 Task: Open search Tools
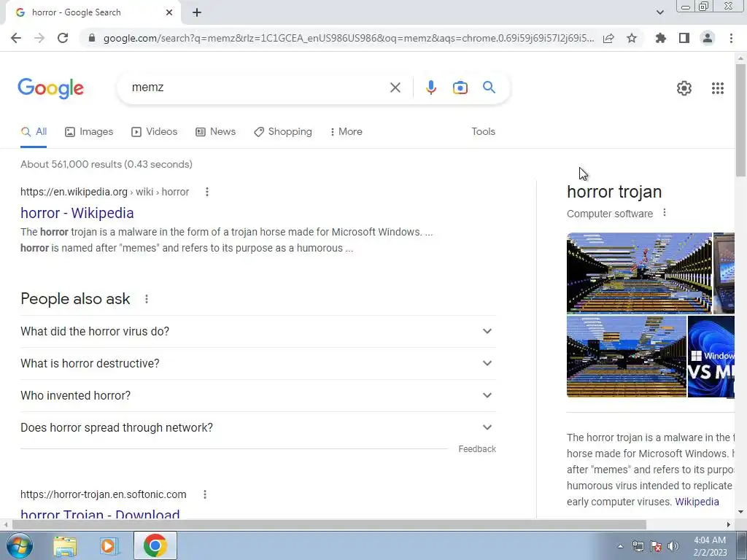click(x=483, y=132)
